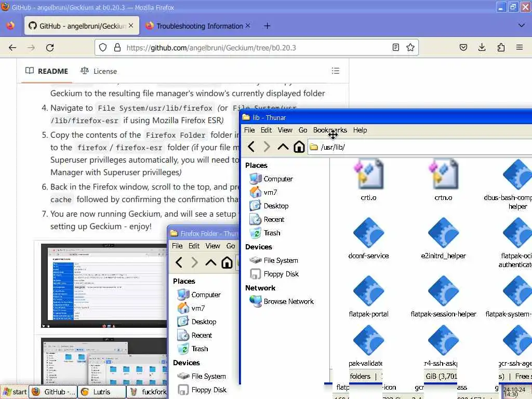Open Trash in lib Thunar sidebar
Viewport: 532px width, 399px height.
click(x=264, y=233)
